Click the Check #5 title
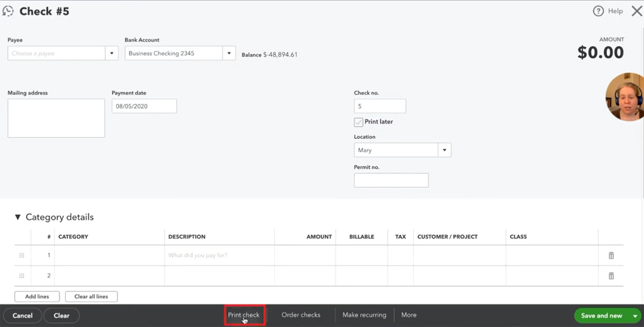This screenshot has height=327, width=644. [44, 11]
